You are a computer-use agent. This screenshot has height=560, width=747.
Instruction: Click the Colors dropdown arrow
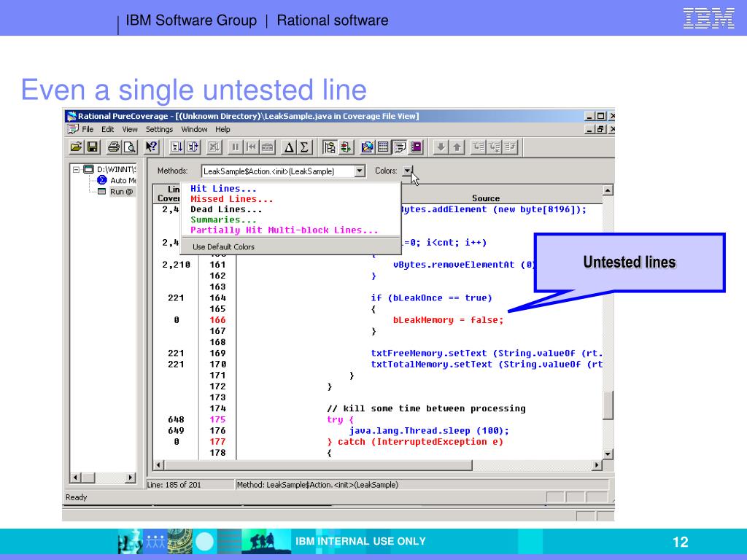pyautogui.click(x=407, y=171)
